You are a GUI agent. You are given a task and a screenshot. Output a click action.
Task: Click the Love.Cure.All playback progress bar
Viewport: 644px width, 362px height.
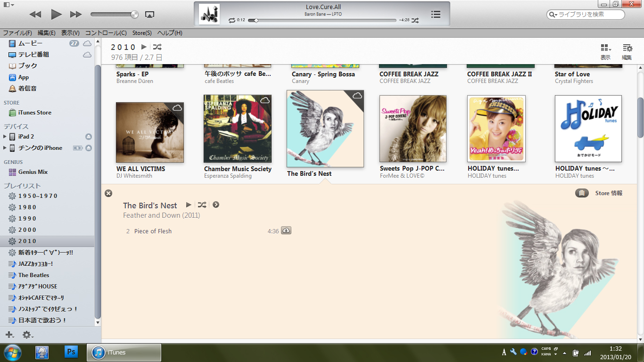(322, 20)
